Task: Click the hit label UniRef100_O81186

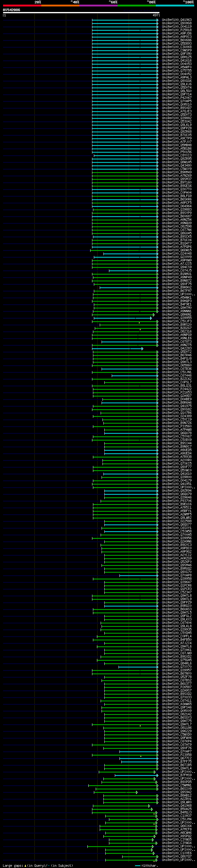Action: [177, 728]
